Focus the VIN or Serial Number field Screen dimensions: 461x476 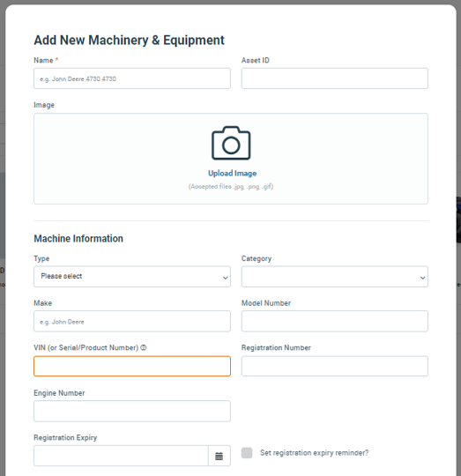(132, 366)
